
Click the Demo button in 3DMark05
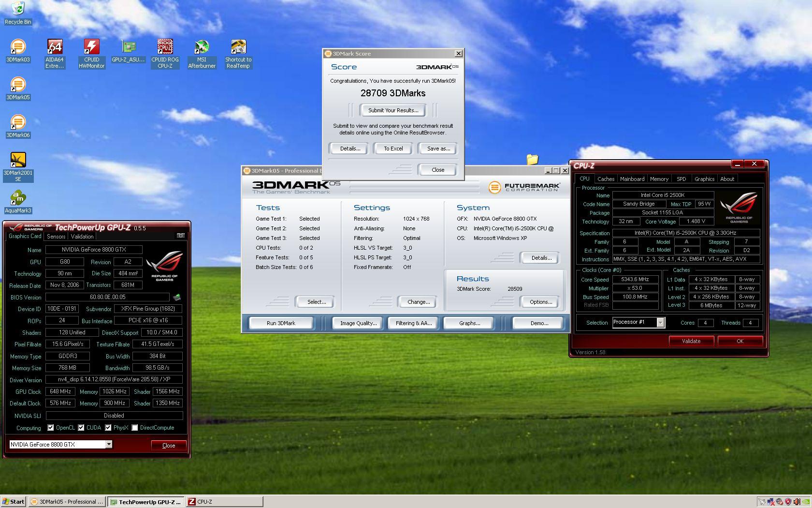539,323
